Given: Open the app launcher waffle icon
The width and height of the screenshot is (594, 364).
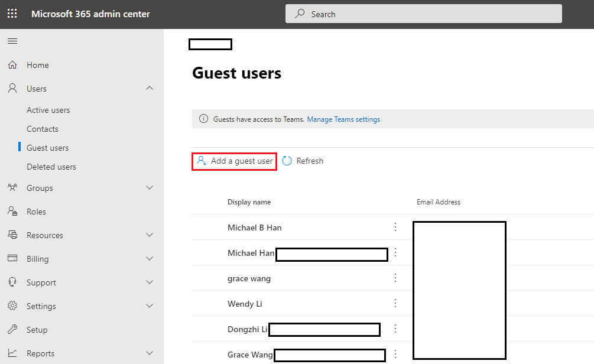Looking at the screenshot, I should (x=12, y=14).
